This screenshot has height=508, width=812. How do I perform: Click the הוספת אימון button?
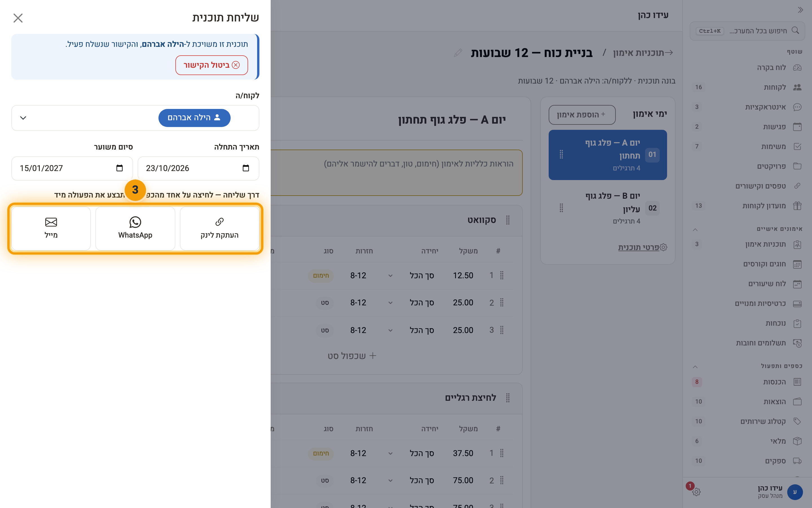582,115
